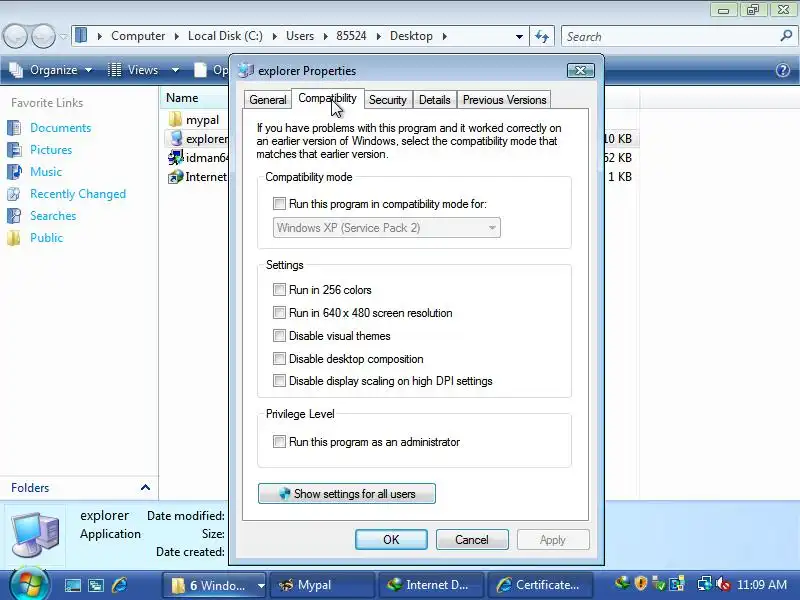
Task: Open the recent pages dropdown arrow
Action: [x=63, y=37]
